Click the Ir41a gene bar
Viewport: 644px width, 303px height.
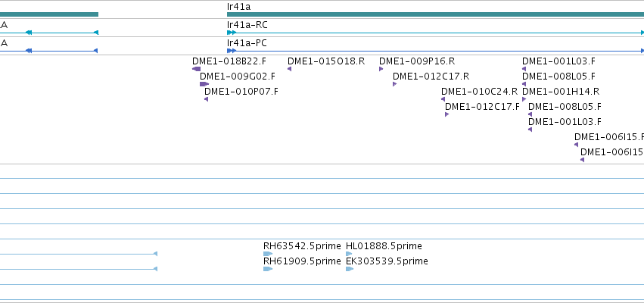(435, 14)
